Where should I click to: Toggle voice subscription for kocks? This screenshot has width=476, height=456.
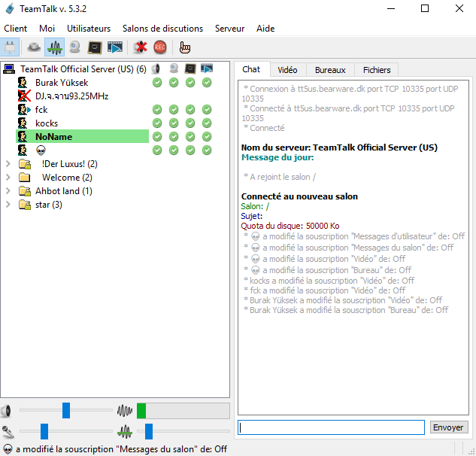coord(157,123)
